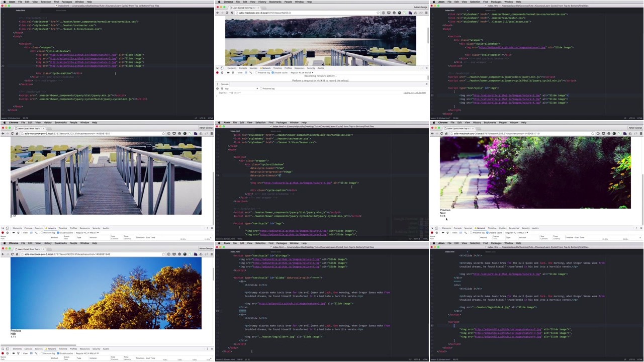The height and width of the screenshot is (362, 644).
Task: Click Previous link under autumn tree photo
Action: tap(16, 331)
